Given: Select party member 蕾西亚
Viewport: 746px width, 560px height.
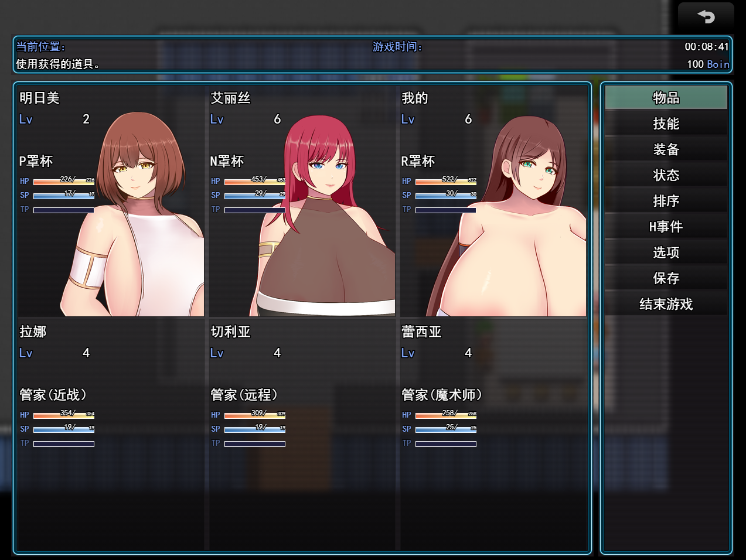Looking at the screenshot, I should tap(493, 433).
